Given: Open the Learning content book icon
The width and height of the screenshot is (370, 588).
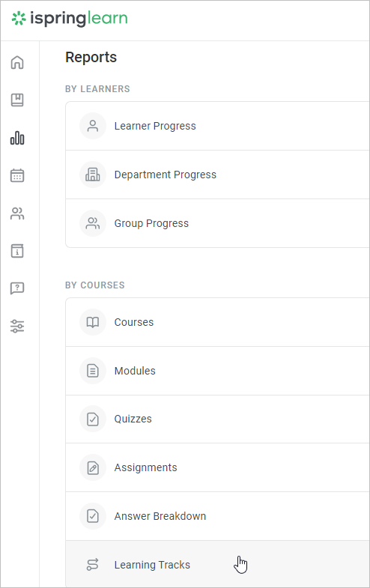Looking at the screenshot, I should [x=17, y=100].
